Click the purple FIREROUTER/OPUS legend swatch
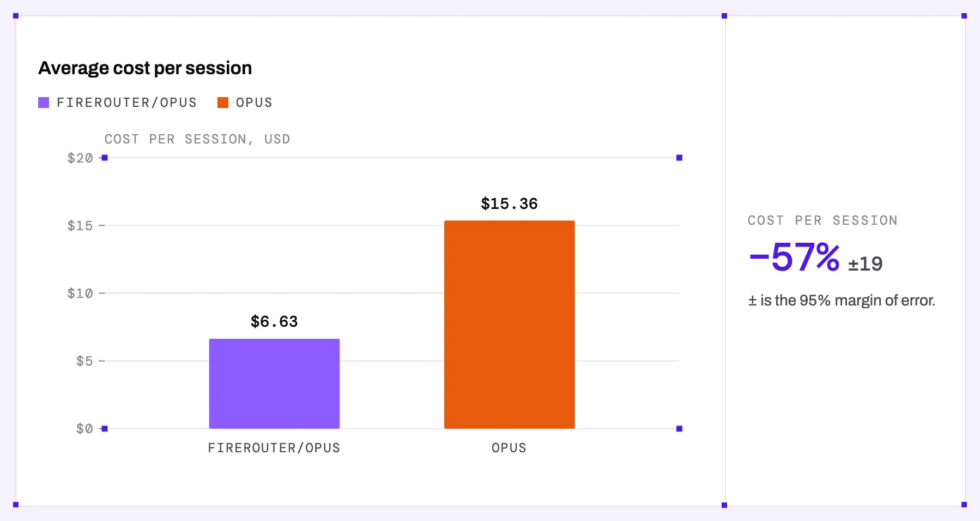The width and height of the screenshot is (980, 521). (x=44, y=103)
